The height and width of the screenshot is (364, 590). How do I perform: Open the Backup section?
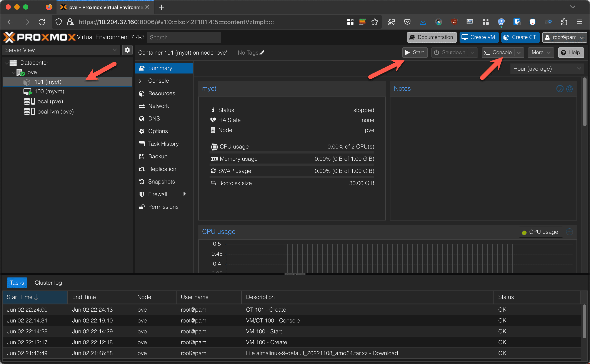pyautogui.click(x=164, y=156)
